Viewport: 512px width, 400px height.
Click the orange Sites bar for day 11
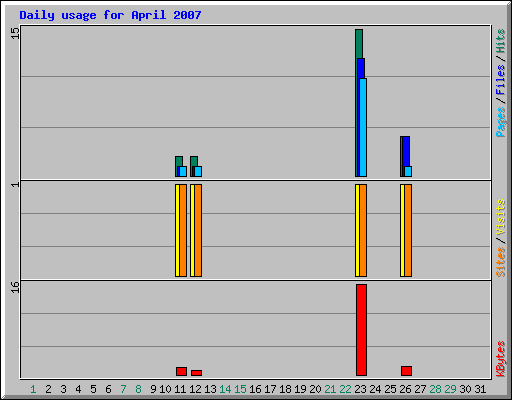183,230
